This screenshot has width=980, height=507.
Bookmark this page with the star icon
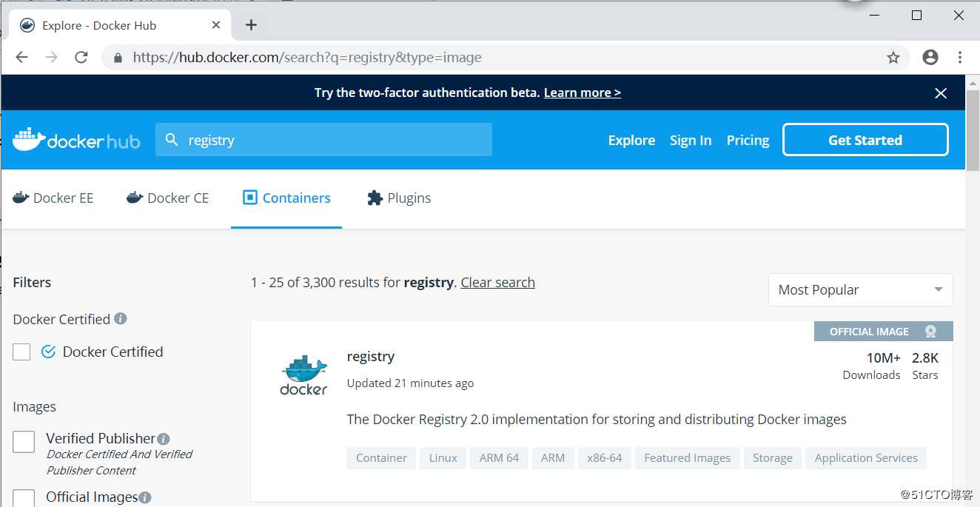click(893, 57)
